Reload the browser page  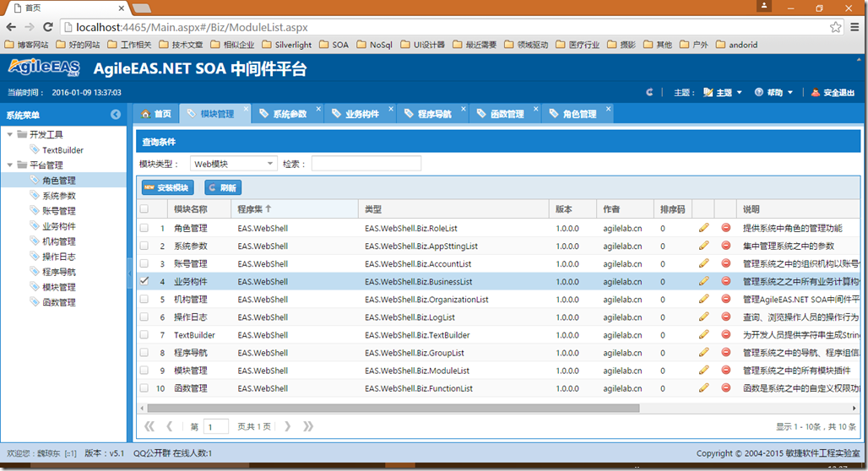(48, 26)
